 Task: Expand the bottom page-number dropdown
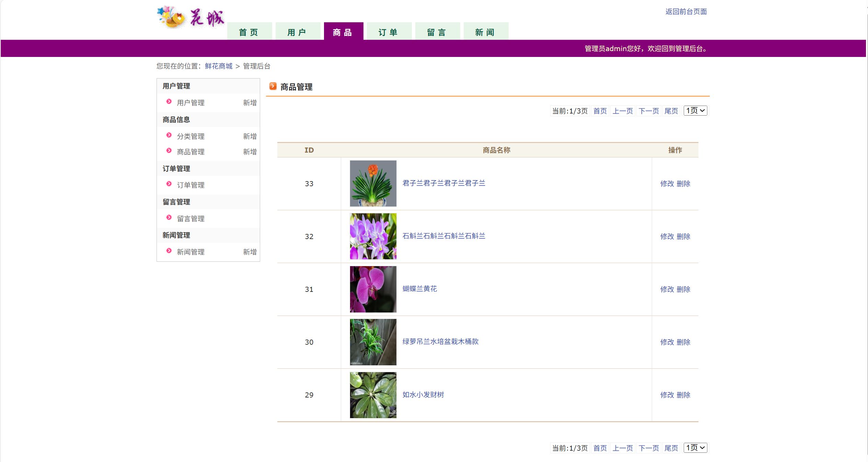(695, 448)
